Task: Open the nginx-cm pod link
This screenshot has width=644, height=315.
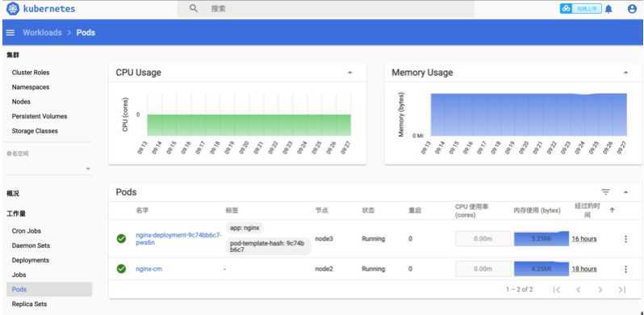Action: pyautogui.click(x=149, y=269)
